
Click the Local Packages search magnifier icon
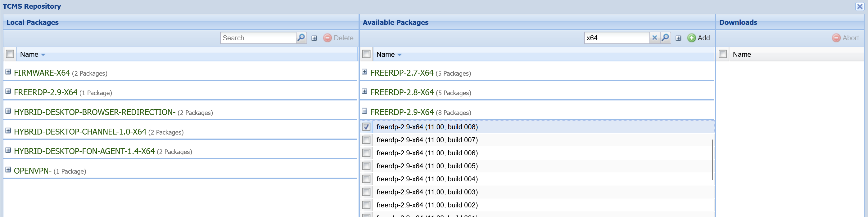coord(301,38)
